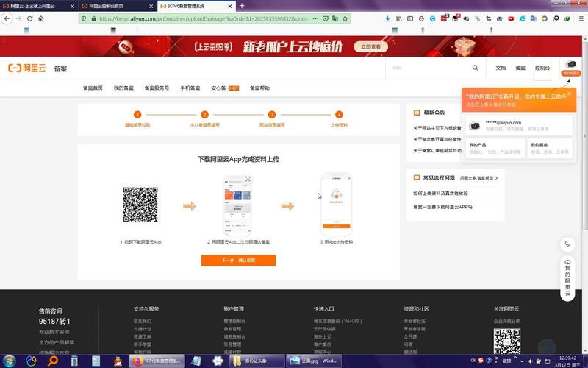The image size is (588, 368).
Task: Open the Firefox hamburger menu
Action: coord(581,18)
